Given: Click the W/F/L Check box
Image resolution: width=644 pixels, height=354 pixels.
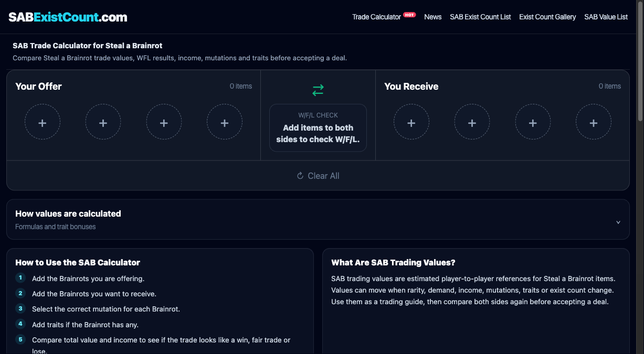Looking at the screenshot, I should point(318,128).
